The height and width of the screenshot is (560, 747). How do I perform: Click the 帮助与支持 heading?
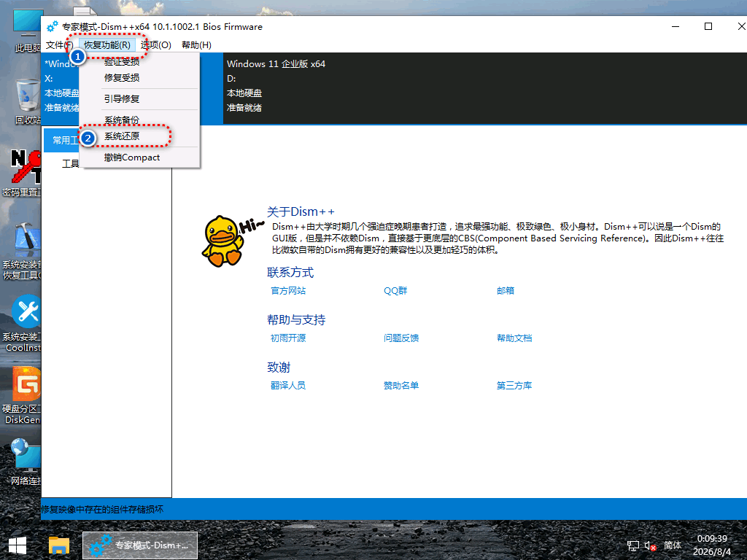pos(296,319)
